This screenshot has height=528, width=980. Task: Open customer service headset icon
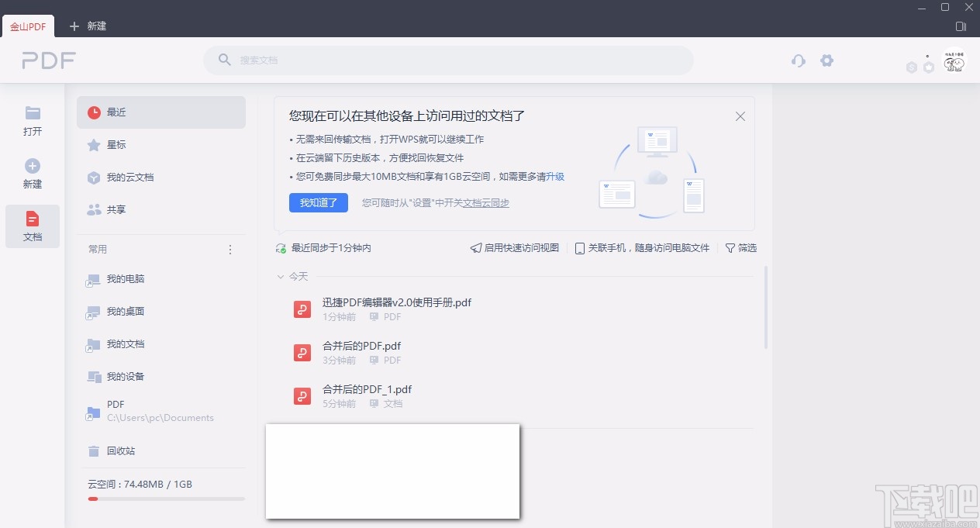pyautogui.click(x=799, y=60)
